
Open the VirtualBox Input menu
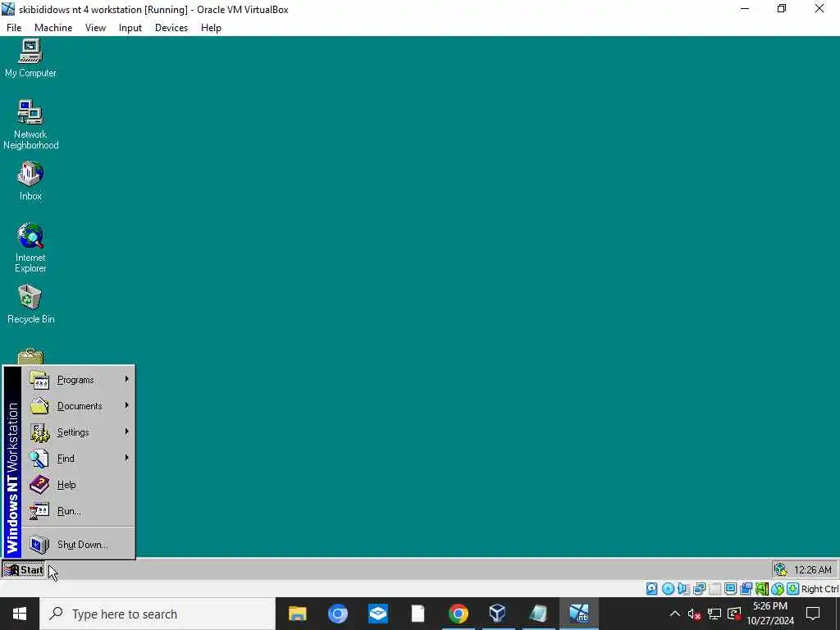(130, 28)
